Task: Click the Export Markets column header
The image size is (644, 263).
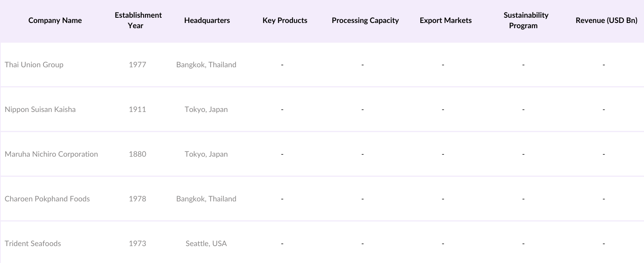Action: (446, 21)
